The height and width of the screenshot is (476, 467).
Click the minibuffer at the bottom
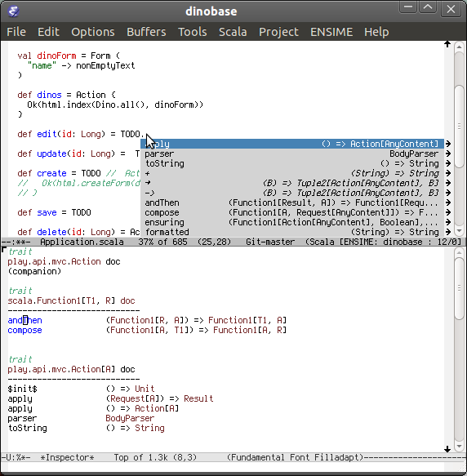233,467
